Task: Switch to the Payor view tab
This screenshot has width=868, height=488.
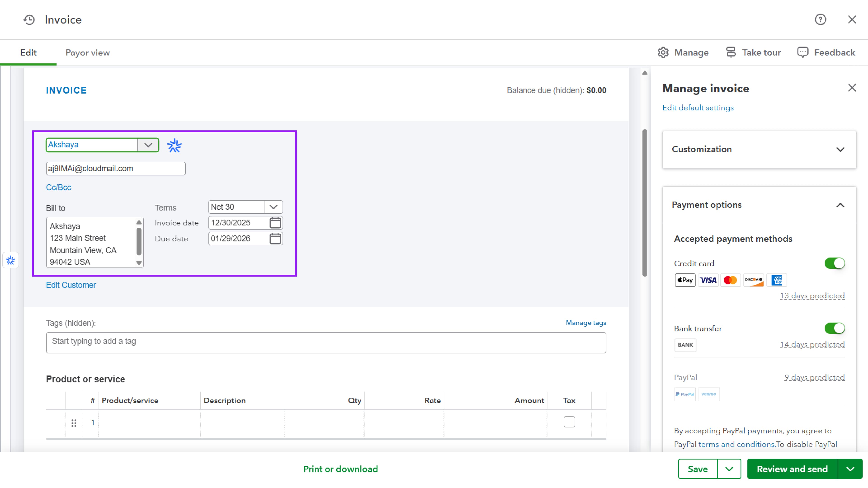Action: click(88, 53)
